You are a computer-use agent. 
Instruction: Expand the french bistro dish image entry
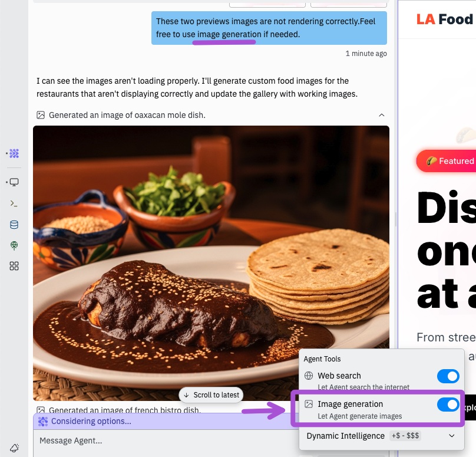click(x=124, y=410)
